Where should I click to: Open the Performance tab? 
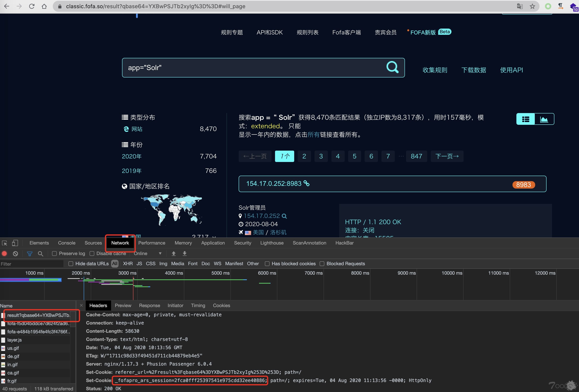152,243
